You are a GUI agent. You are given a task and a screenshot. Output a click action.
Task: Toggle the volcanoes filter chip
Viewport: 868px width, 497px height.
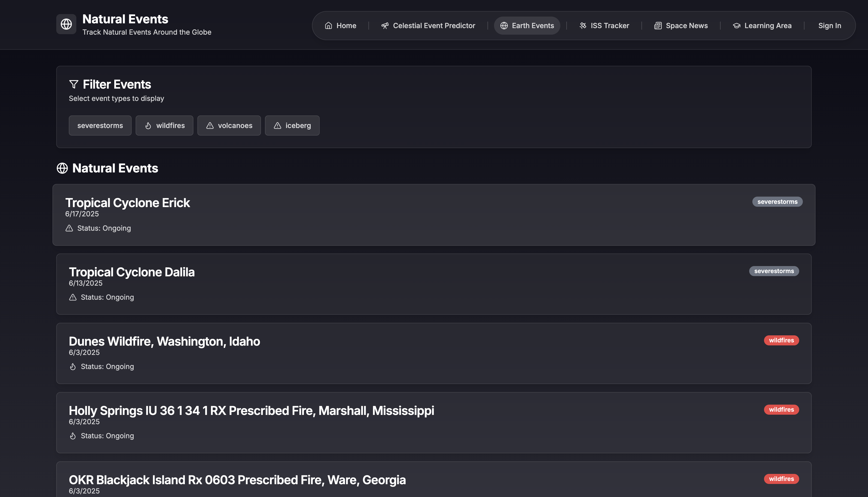coord(229,126)
